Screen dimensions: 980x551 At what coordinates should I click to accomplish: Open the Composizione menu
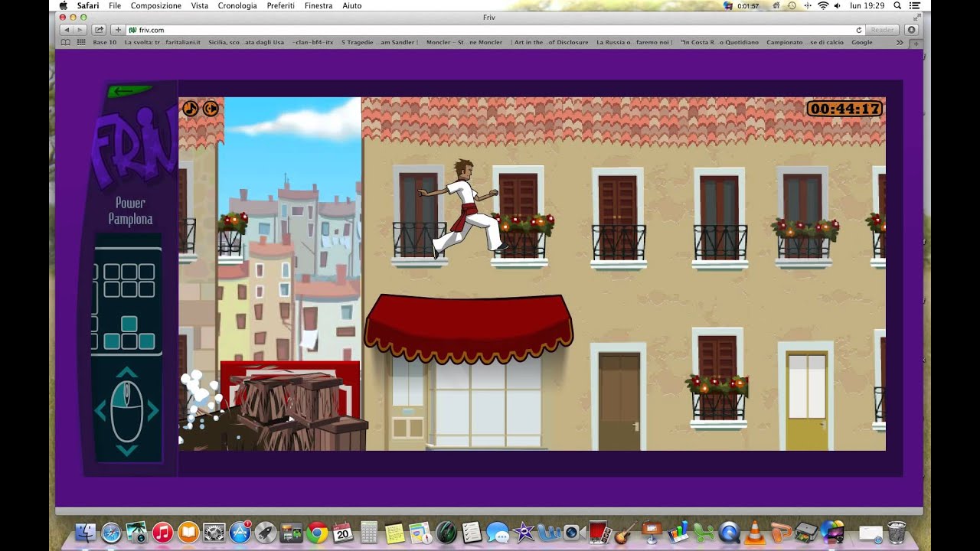tap(156, 5)
